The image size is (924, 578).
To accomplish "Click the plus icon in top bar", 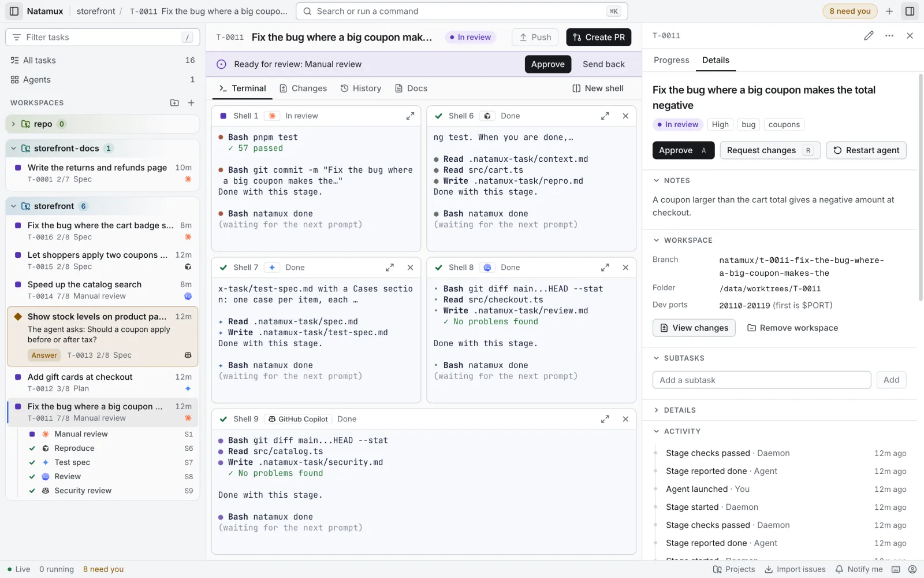I will point(889,11).
